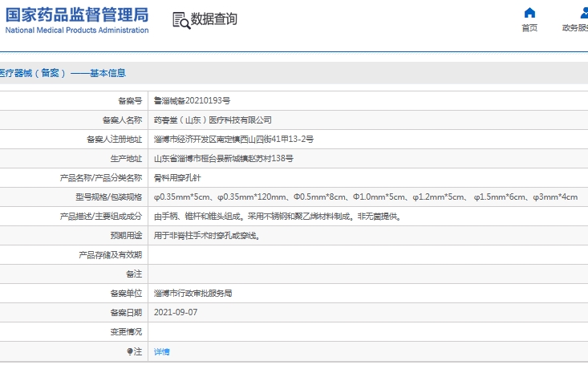Click the 备案日期 row label
The width and height of the screenshot is (588, 369).
click(x=126, y=312)
